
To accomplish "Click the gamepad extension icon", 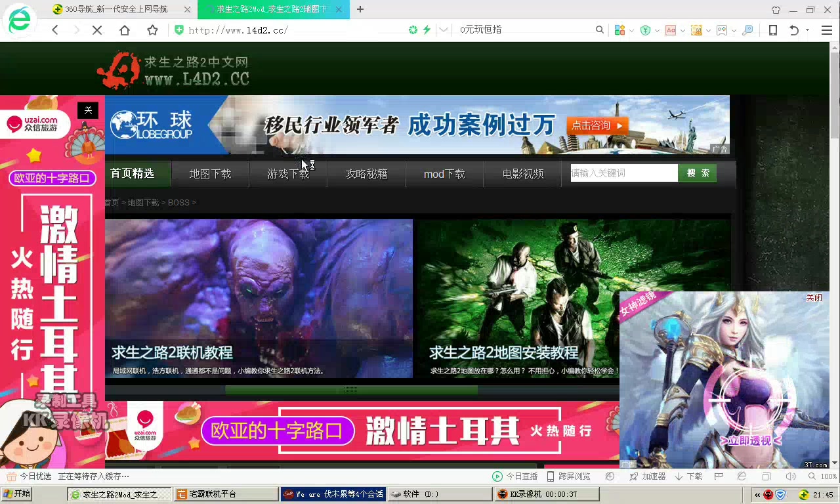I will point(722,30).
